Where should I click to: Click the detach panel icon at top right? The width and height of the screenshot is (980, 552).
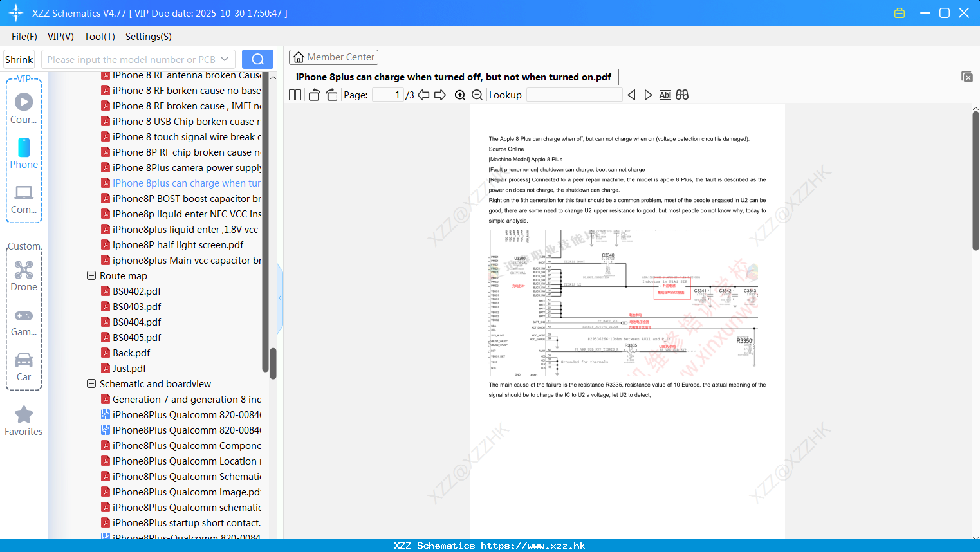(967, 77)
